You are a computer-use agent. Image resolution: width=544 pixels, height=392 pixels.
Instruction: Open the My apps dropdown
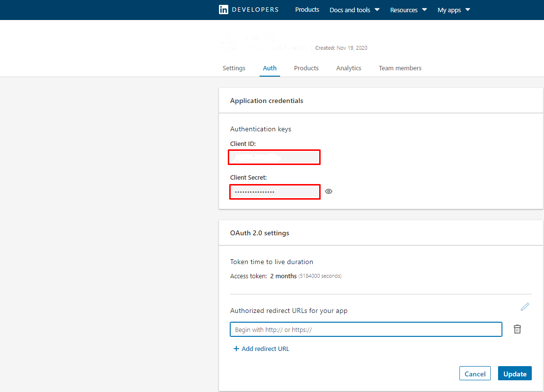pyautogui.click(x=454, y=10)
